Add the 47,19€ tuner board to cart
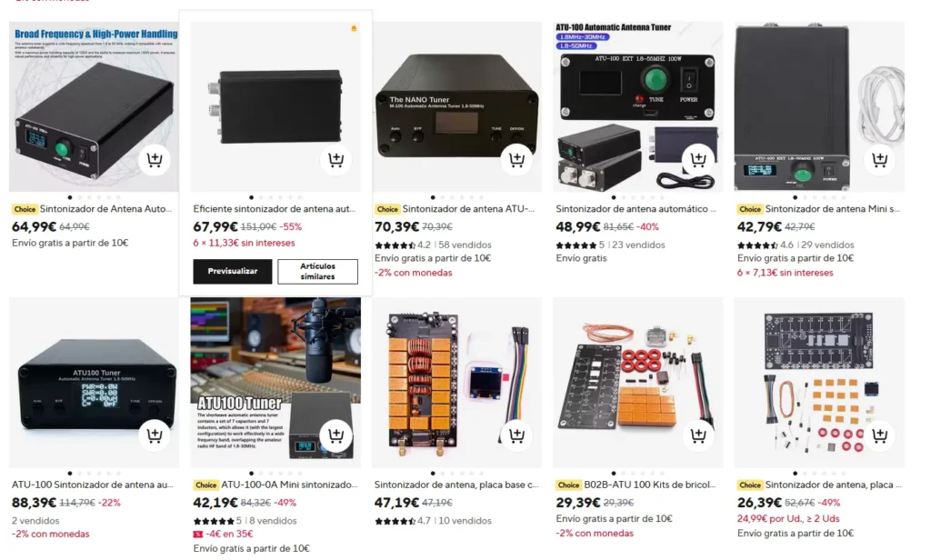The width and height of the screenshot is (931, 560). pyautogui.click(x=516, y=435)
